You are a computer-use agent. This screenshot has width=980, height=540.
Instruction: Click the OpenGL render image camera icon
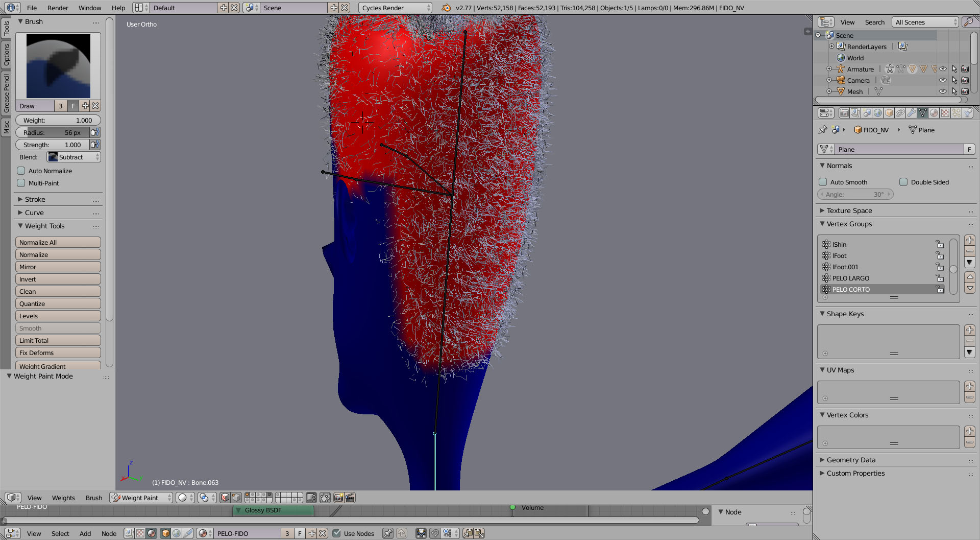click(x=338, y=498)
